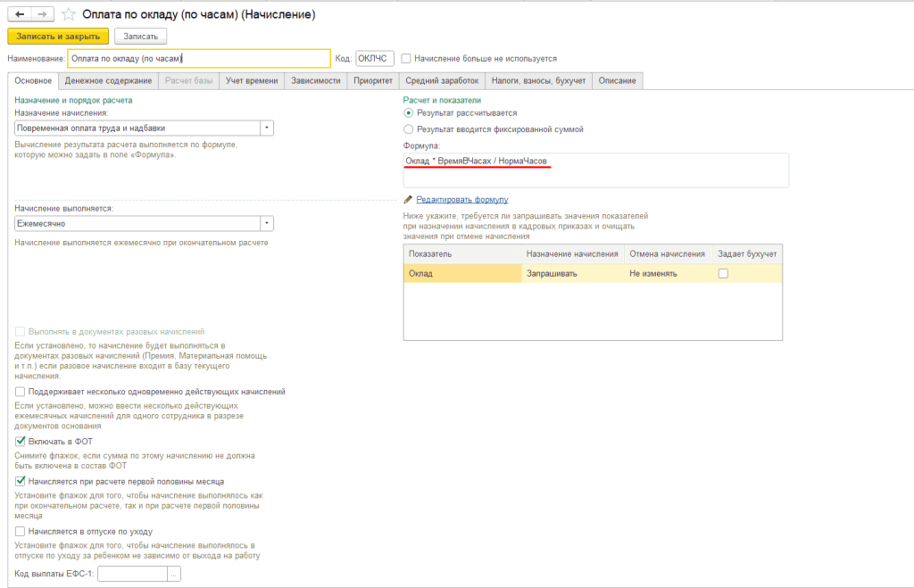Toggle 'Задает бухучет' checkbox in Оклад row
Screen dimensions: 914x588
(x=723, y=274)
